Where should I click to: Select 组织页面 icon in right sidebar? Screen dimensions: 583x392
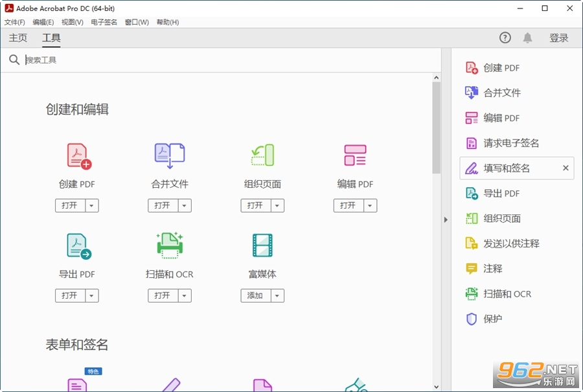coord(472,218)
